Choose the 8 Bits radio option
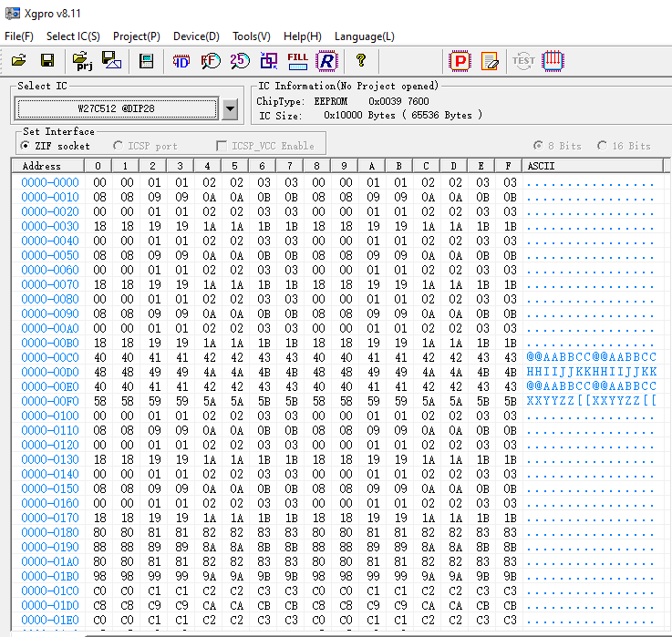672x637 pixels. tap(538, 146)
